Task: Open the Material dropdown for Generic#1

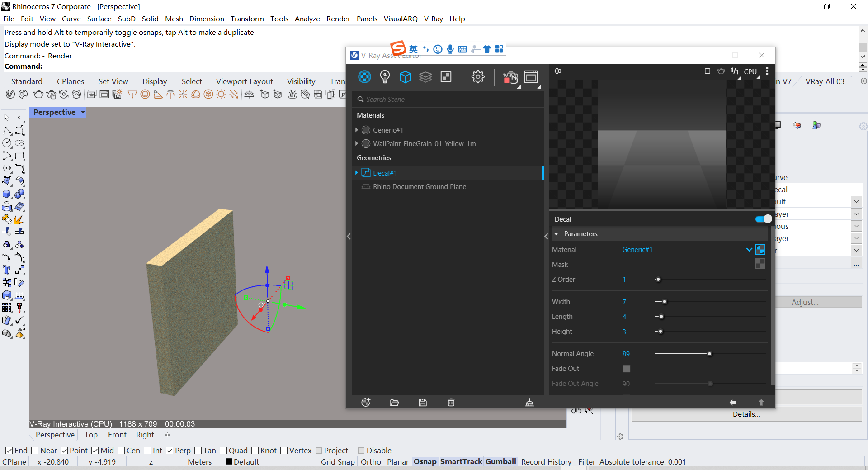Action: (749, 249)
